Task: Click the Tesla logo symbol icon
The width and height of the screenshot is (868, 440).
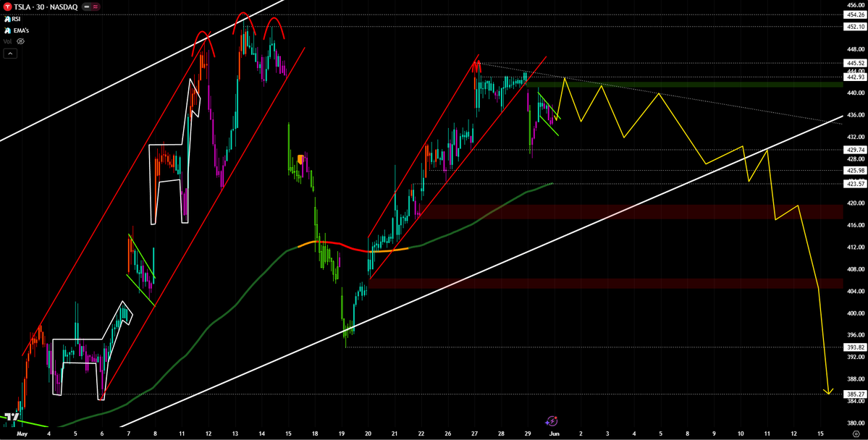Action: pyautogui.click(x=7, y=7)
